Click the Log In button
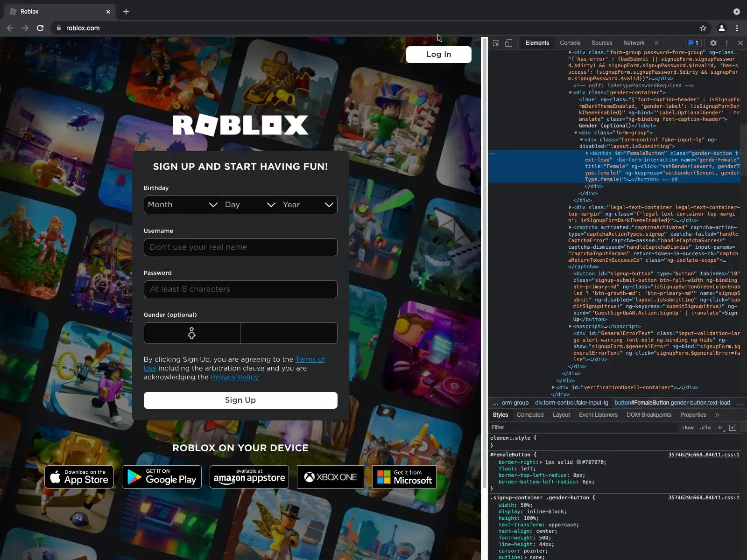The width and height of the screenshot is (747, 560). [439, 55]
